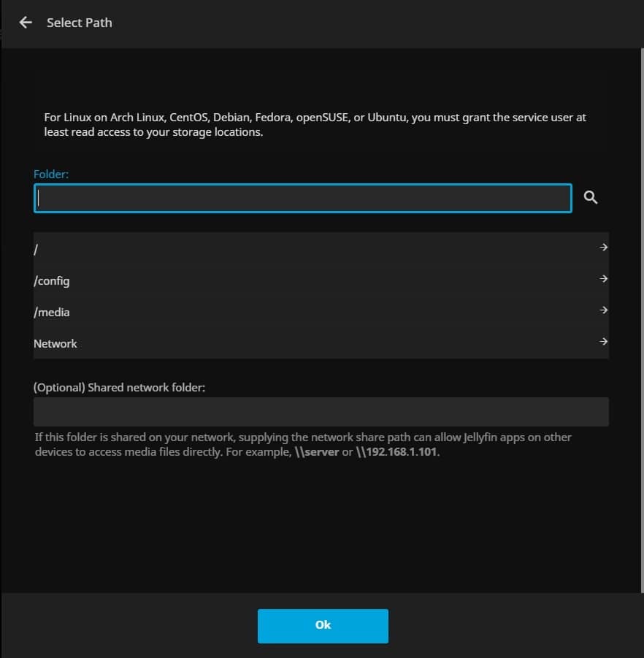
Task: Focus the Shared network folder input field
Action: 321,412
